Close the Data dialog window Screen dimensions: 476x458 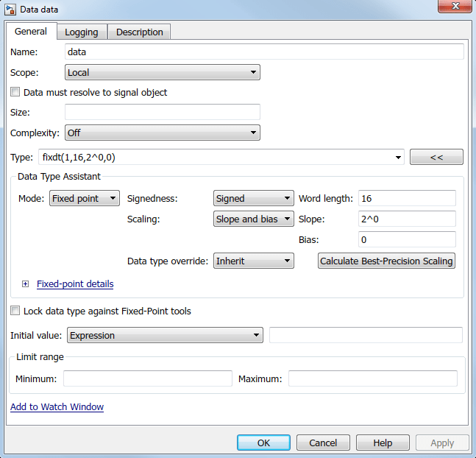[455, 6]
